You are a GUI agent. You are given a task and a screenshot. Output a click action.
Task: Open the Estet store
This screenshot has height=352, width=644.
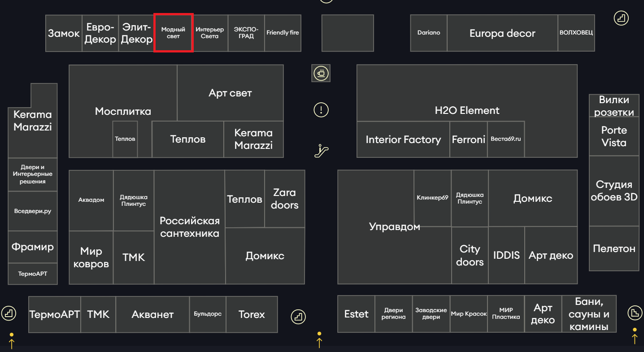click(x=357, y=314)
